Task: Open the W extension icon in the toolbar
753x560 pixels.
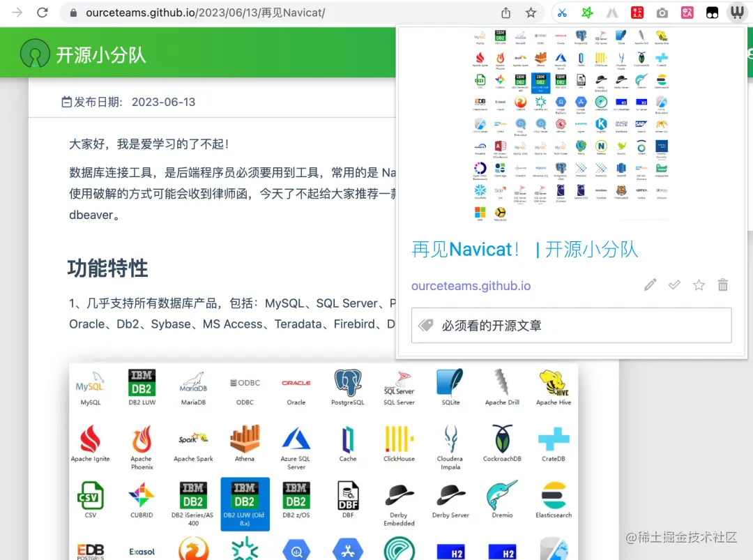Action: point(738,13)
